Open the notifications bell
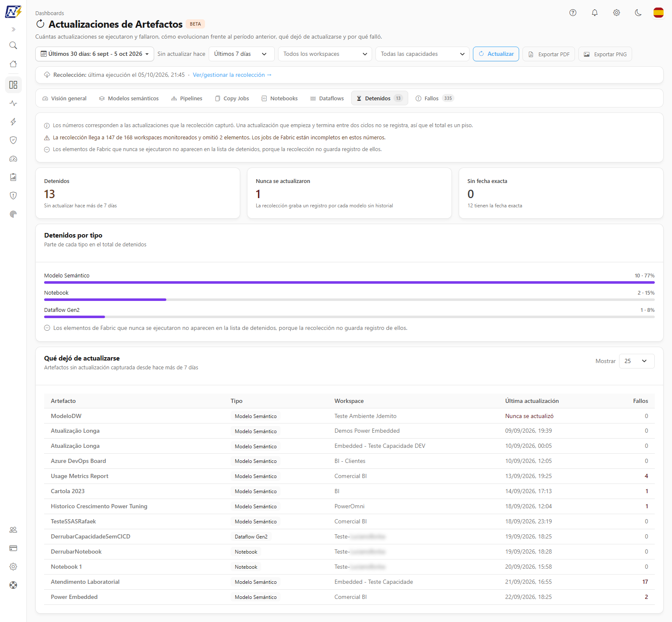Image resolution: width=672 pixels, height=622 pixels. [x=595, y=13]
